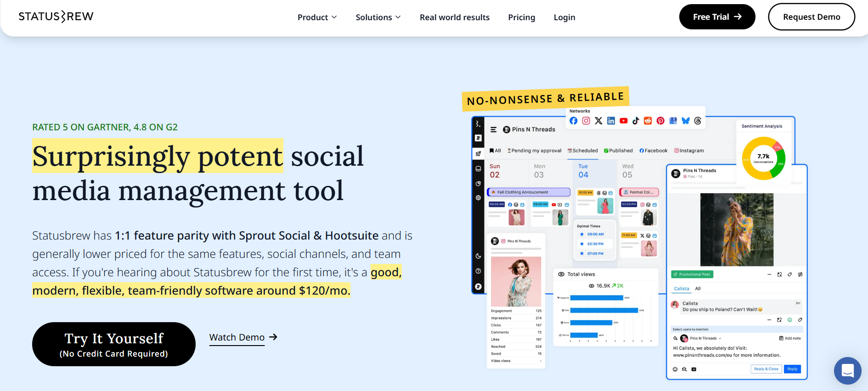The image size is (868, 391).
Task: Open the chat support widget
Action: 848,371
